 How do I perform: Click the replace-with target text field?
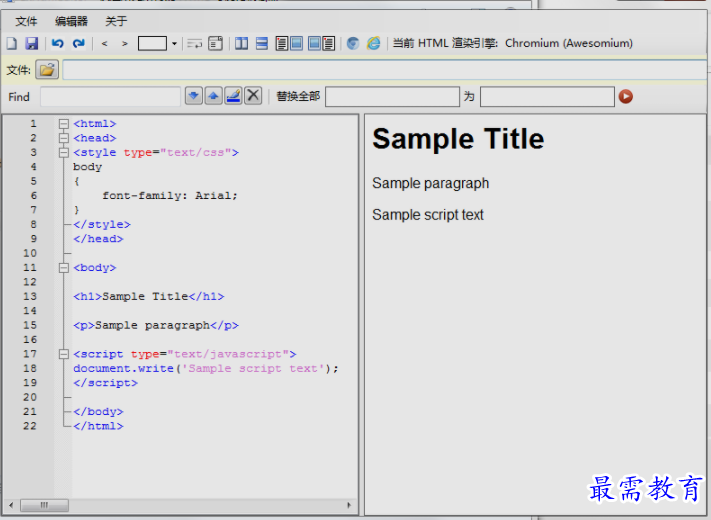click(x=547, y=97)
